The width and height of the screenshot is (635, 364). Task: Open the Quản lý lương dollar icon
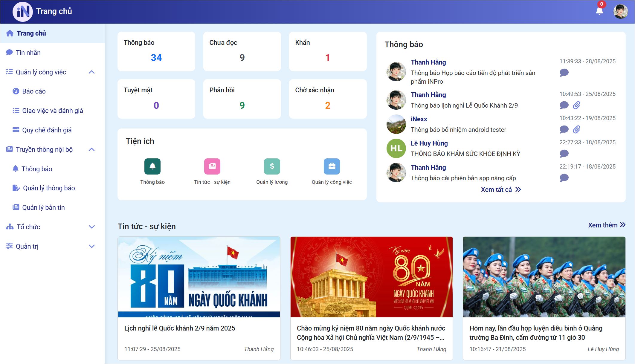coord(272,166)
